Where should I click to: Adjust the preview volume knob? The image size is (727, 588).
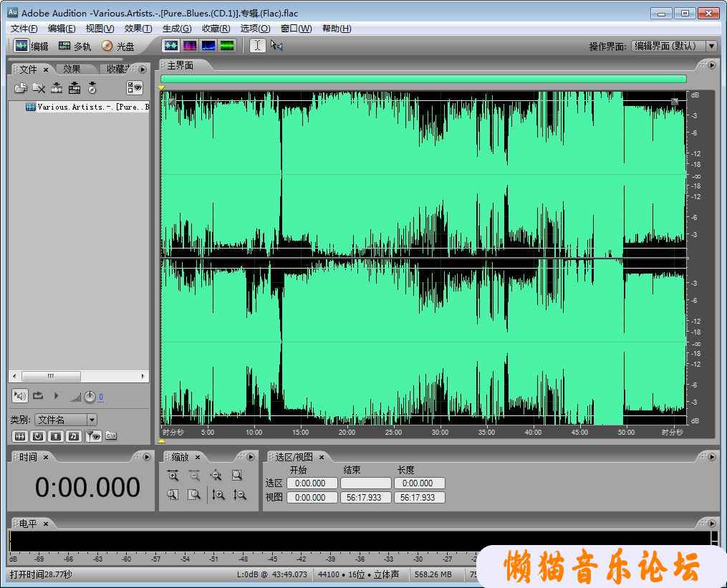pyautogui.click(x=90, y=397)
